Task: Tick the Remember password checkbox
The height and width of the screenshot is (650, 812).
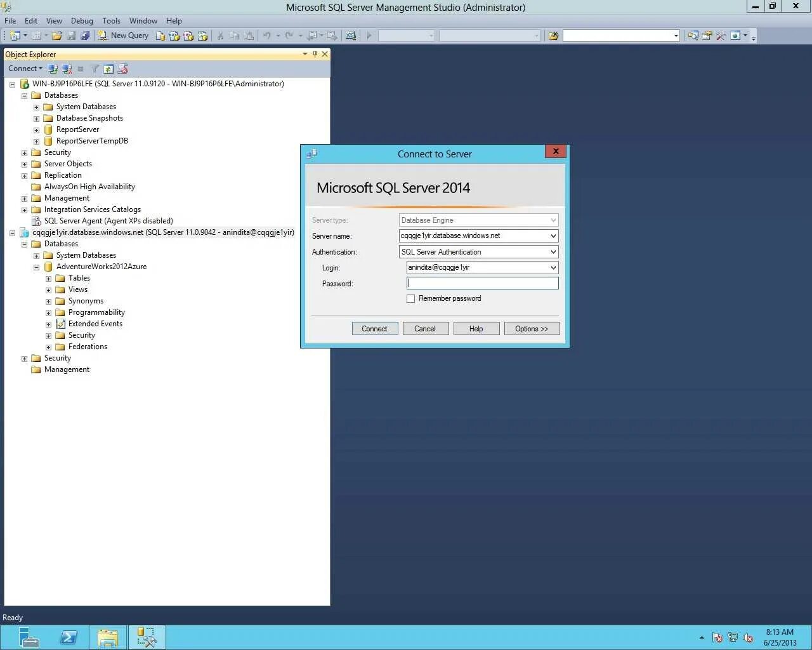Action: [x=410, y=298]
